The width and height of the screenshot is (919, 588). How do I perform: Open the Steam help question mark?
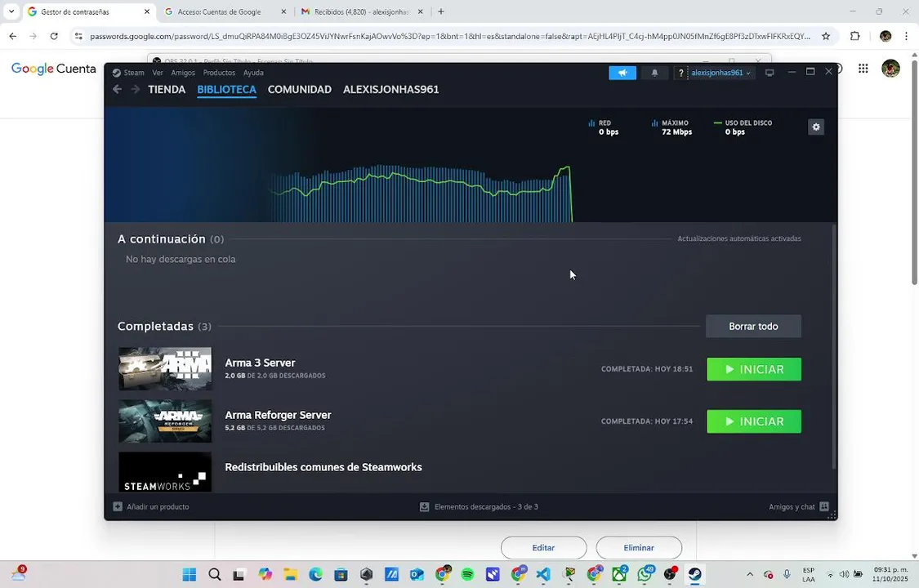coord(680,73)
